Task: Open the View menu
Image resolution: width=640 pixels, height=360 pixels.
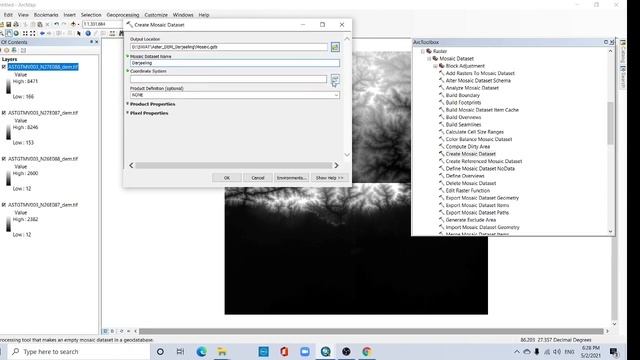Action: 23,15
